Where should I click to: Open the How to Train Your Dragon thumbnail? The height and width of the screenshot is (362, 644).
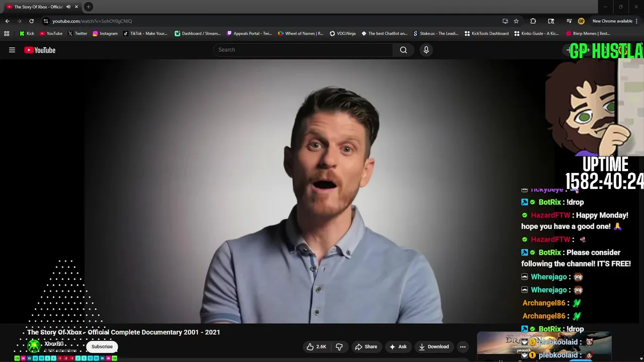point(544,345)
